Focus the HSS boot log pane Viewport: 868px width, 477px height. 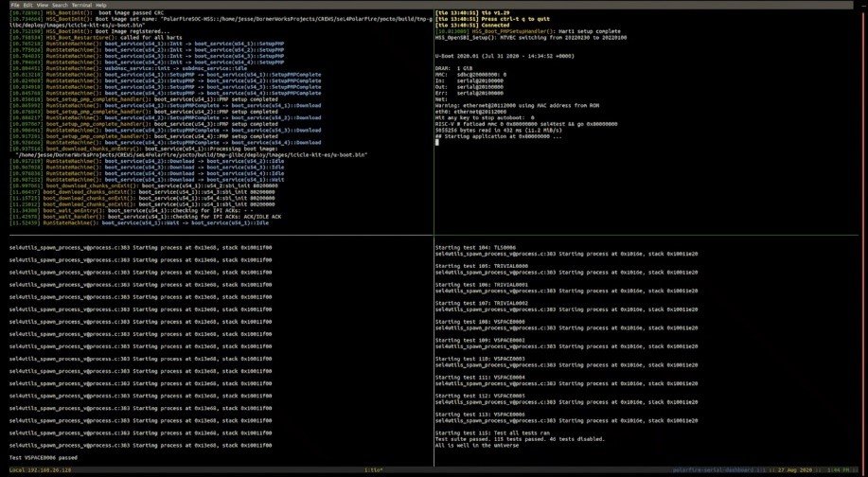click(x=221, y=122)
